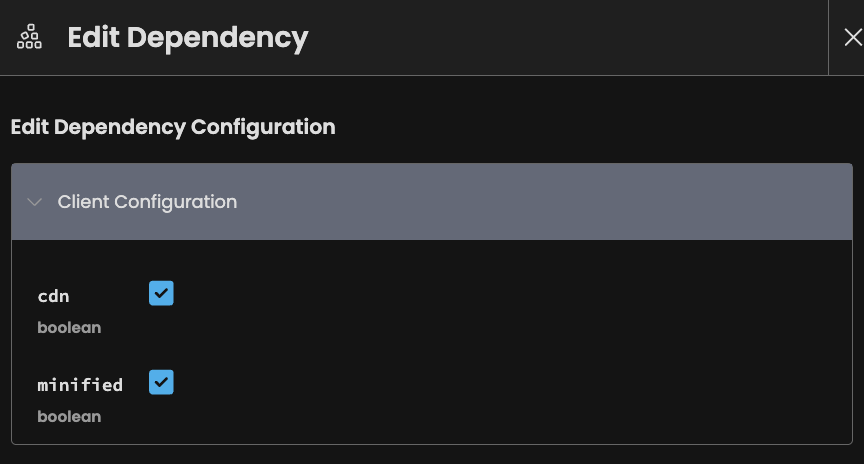Click the Client Configuration section label

tap(147, 202)
